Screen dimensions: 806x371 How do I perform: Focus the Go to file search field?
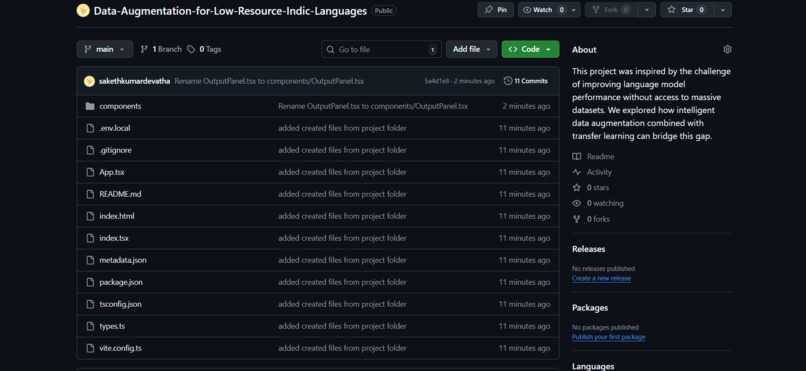click(381, 49)
